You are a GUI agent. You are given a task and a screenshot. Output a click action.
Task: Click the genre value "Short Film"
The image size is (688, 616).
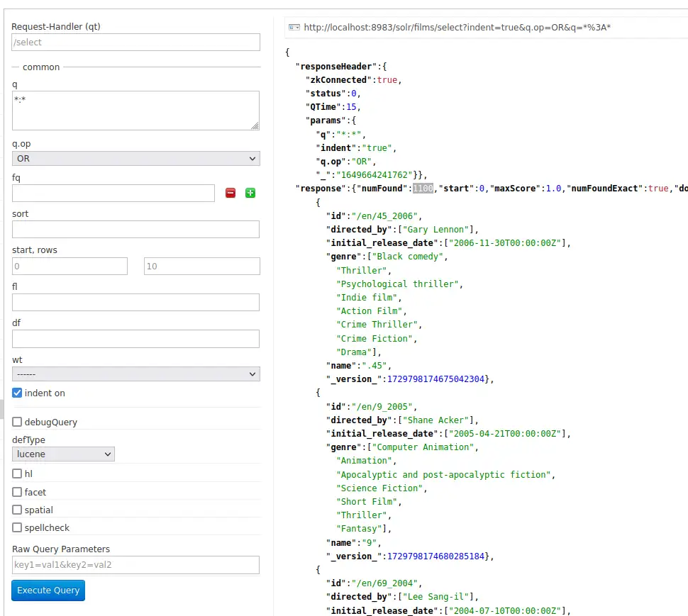tap(367, 501)
